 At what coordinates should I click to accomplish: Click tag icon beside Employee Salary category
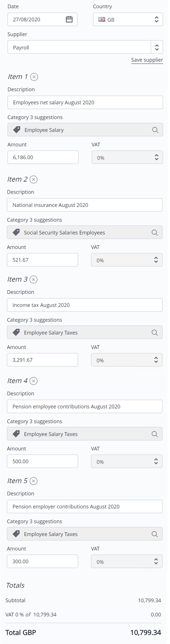[17, 130]
